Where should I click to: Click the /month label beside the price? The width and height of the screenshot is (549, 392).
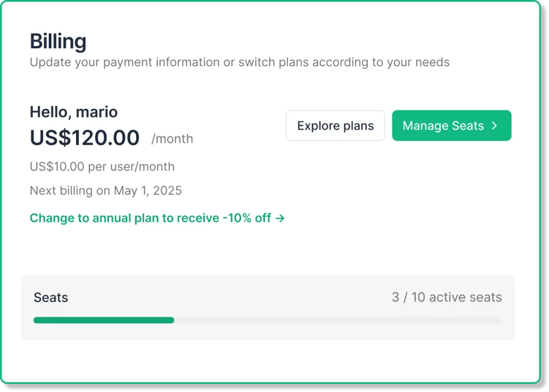(x=172, y=139)
